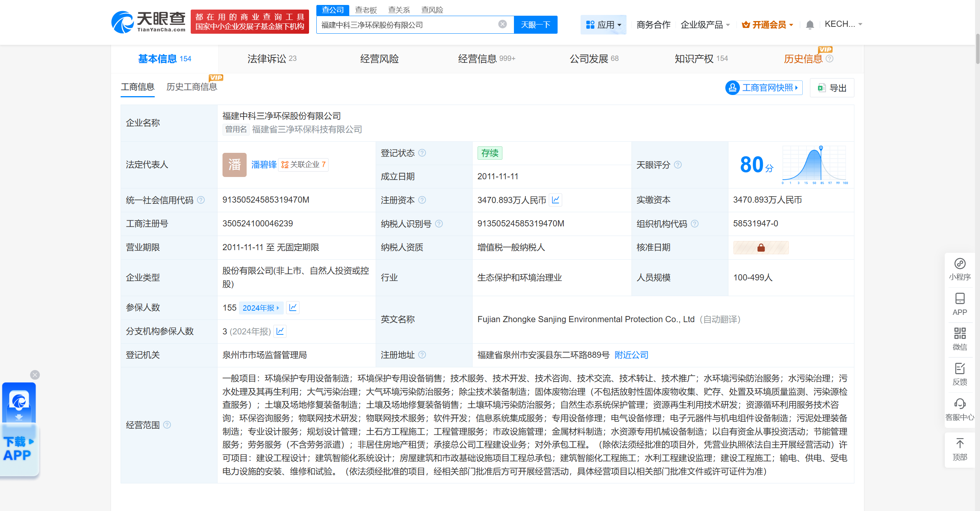Open insured headcount trend chart icon
Image resolution: width=980 pixels, height=511 pixels.
[x=293, y=308]
